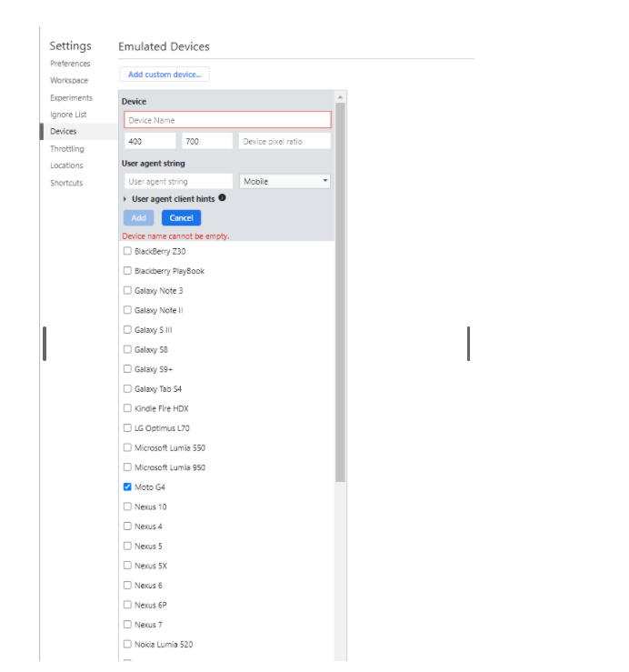This screenshot has height=672, width=629.
Task: Tick the Nokia Lumia 520 checkbox
Action: click(x=127, y=644)
